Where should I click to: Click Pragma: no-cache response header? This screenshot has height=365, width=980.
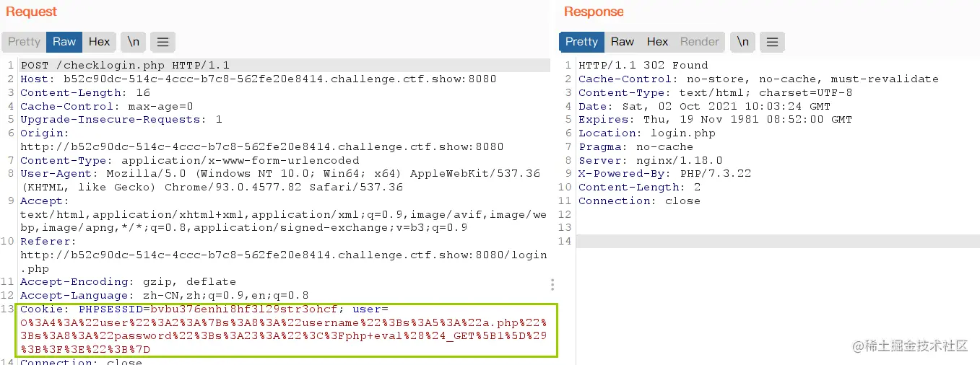tap(636, 146)
